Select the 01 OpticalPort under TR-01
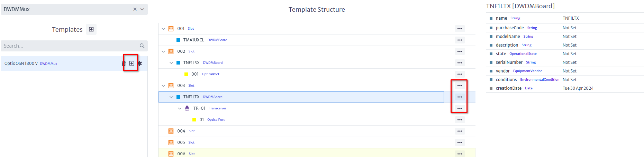This screenshot has width=644, height=157. (202, 120)
